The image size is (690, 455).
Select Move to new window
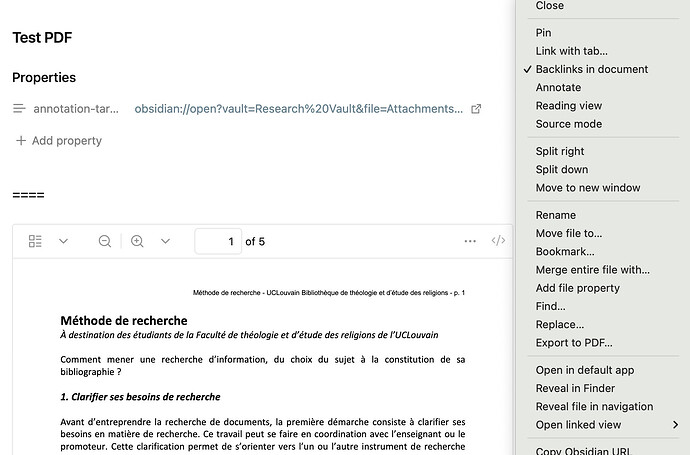pos(588,188)
